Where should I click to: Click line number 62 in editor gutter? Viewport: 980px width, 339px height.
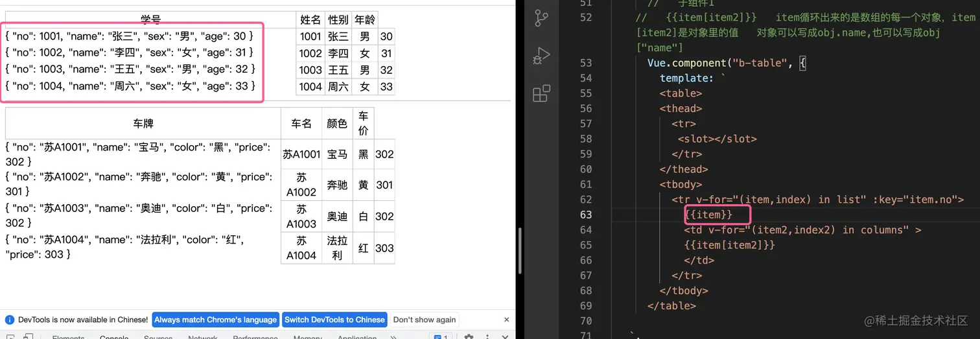(x=586, y=200)
